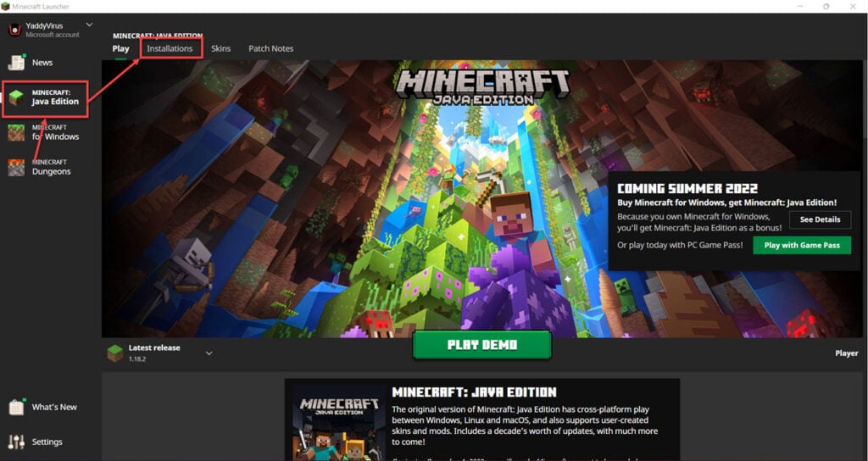
Task: Open Minecraft for Windows sidebar icon
Action: click(16, 133)
